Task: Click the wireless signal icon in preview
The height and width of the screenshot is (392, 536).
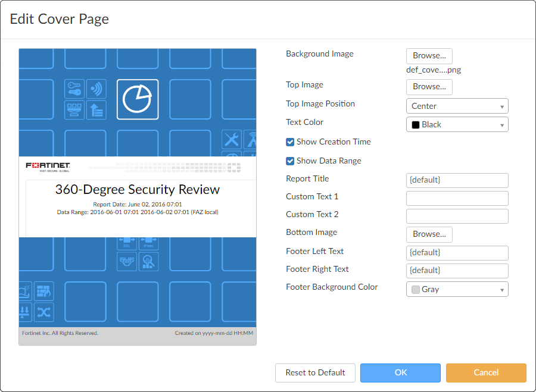Action: [96, 89]
